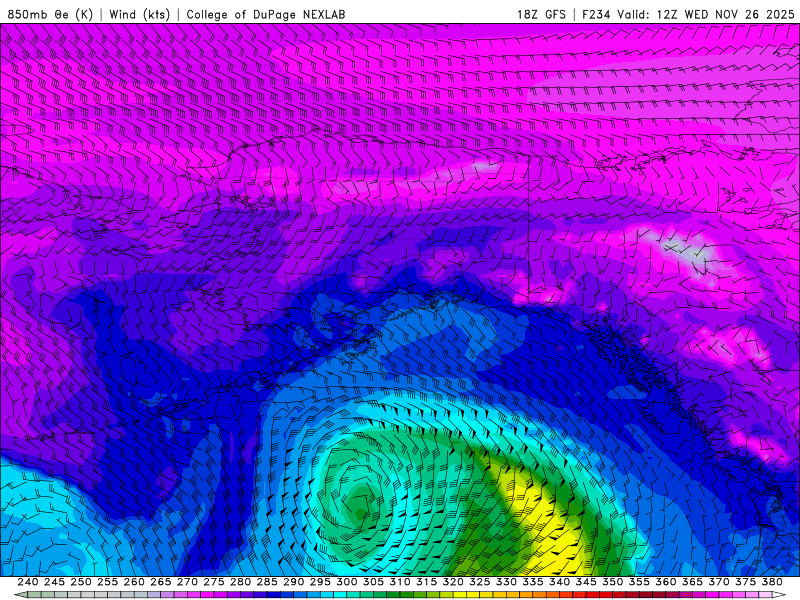Click the 240 value on the legend

point(28,582)
